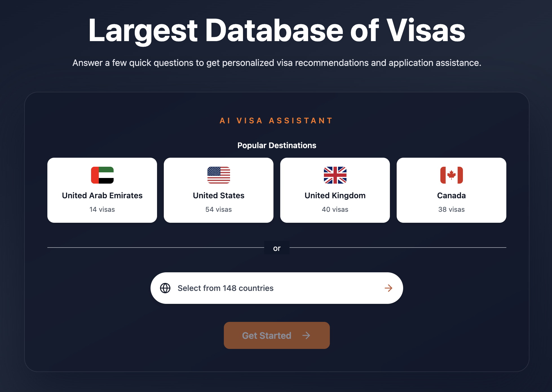Viewport: 552px width, 392px height.
Task: Select the United States destination card
Action: coord(218,190)
